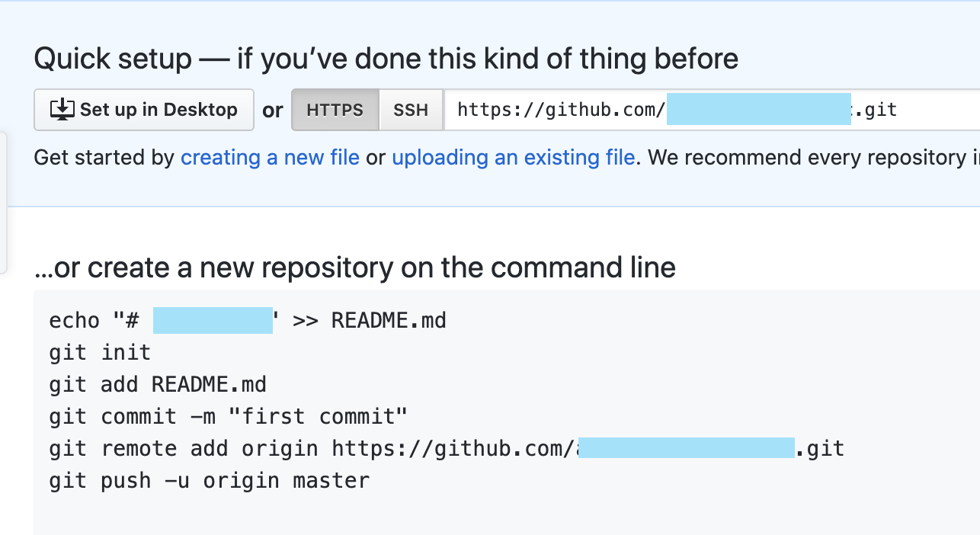Click the redacted blue block in echo line

click(213, 321)
